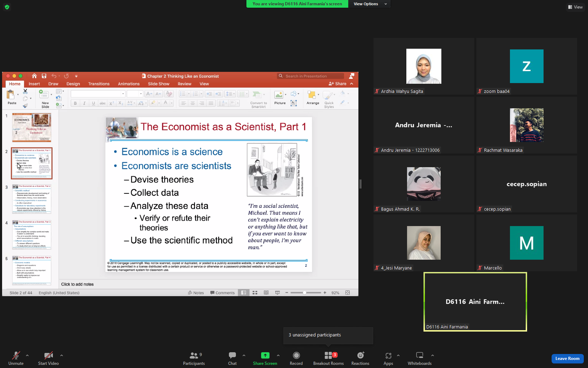Open the Slide Show ribbon tab

pos(159,84)
